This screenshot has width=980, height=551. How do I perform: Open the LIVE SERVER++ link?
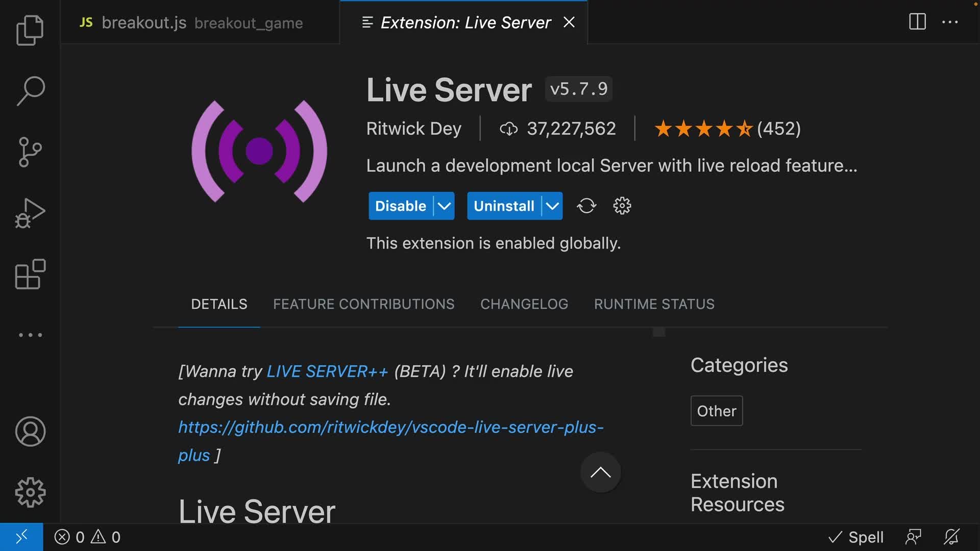pos(327,371)
